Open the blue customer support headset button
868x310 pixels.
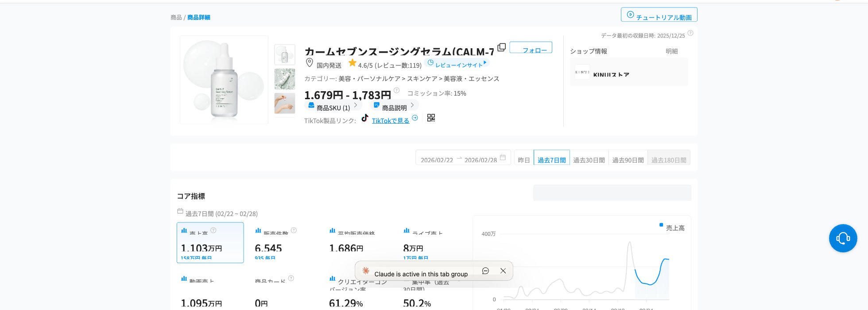coord(843,238)
